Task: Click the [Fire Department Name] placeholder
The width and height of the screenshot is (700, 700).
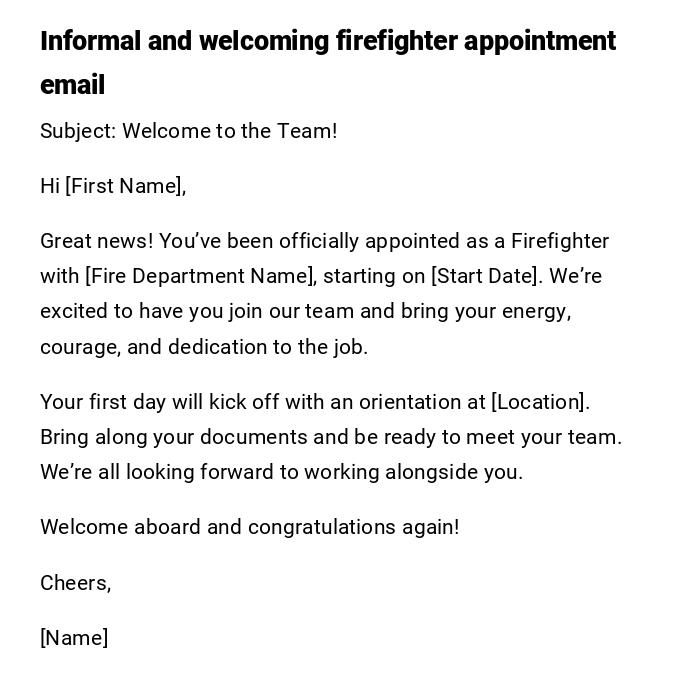Action: (x=200, y=276)
